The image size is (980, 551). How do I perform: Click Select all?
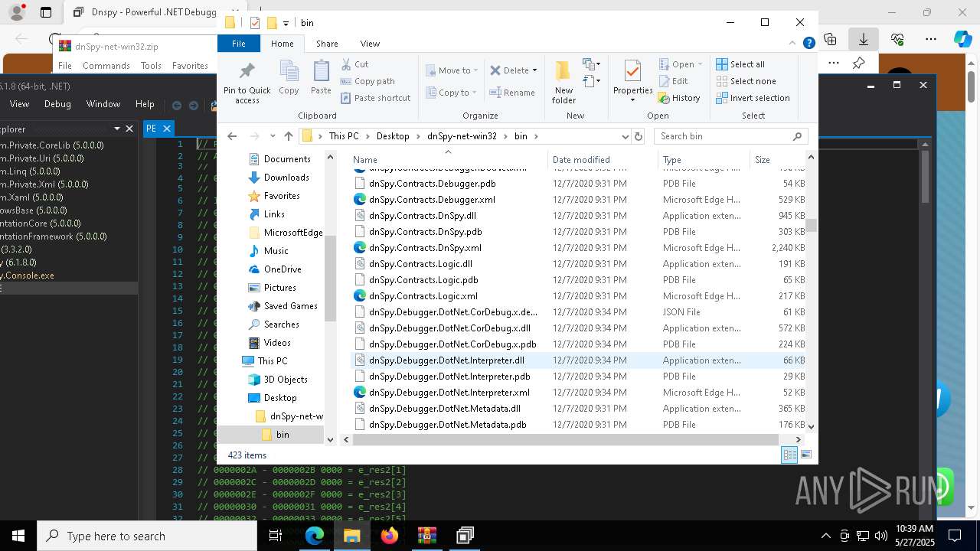click(x=740, y=64)
